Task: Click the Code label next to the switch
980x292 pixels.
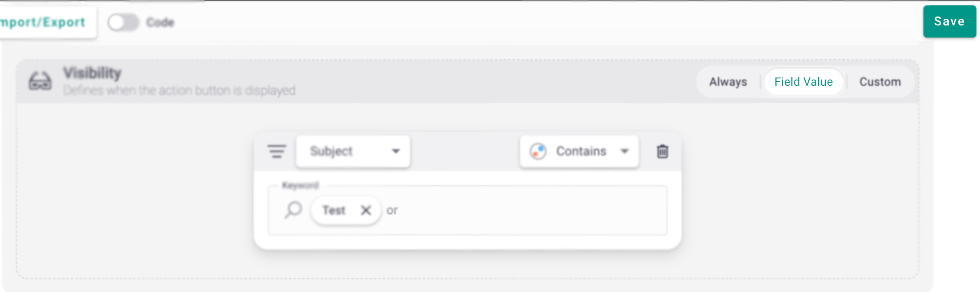Action: pyautogui.click(x=160, y=22)
